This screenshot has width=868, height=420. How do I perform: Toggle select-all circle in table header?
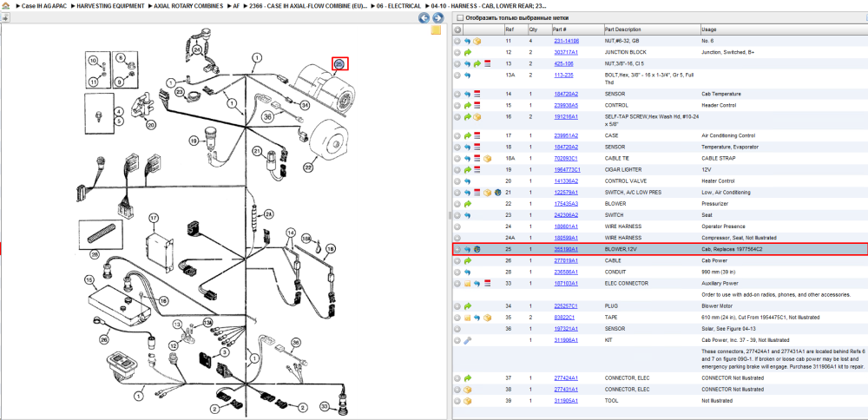tap(457, 30)
